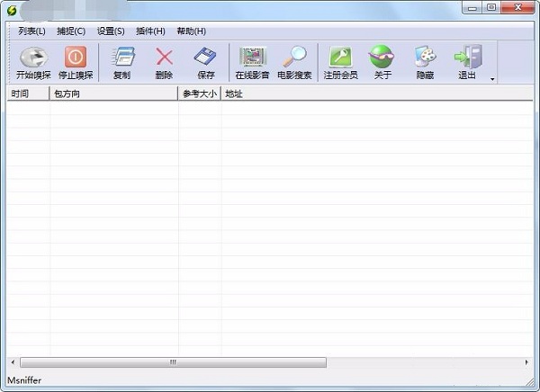This screenshot has width=540, height=392.
Task: Open the 列表(L) menu
Action: pyautogui.click(x=31, y=31)
